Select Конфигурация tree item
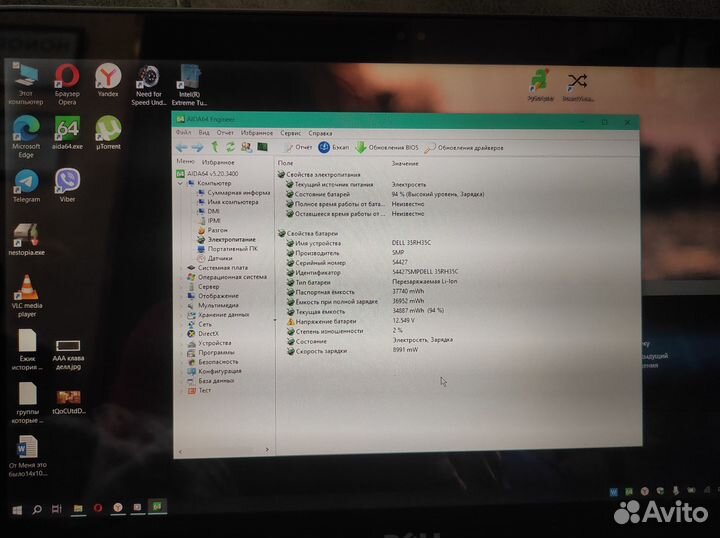The height and width of the screenshot is (538, 720). coord(214,371)
